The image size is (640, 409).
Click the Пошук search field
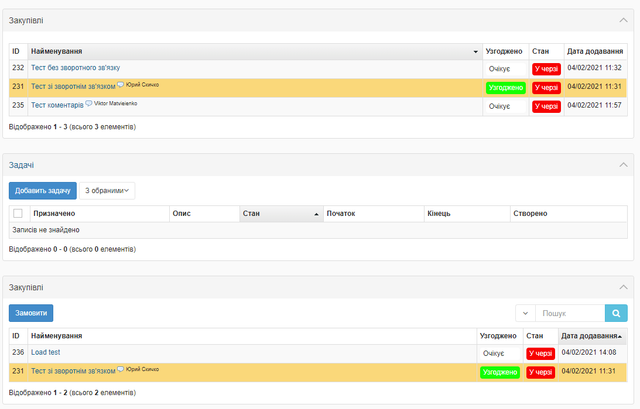pos(570,313)
